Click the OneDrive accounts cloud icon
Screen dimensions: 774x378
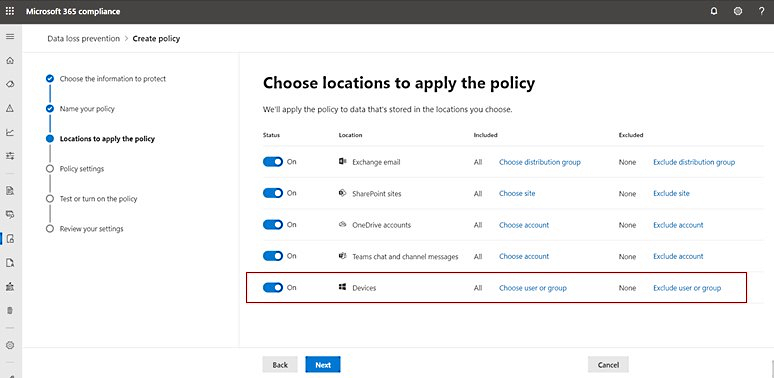click(x=343, y=225)
